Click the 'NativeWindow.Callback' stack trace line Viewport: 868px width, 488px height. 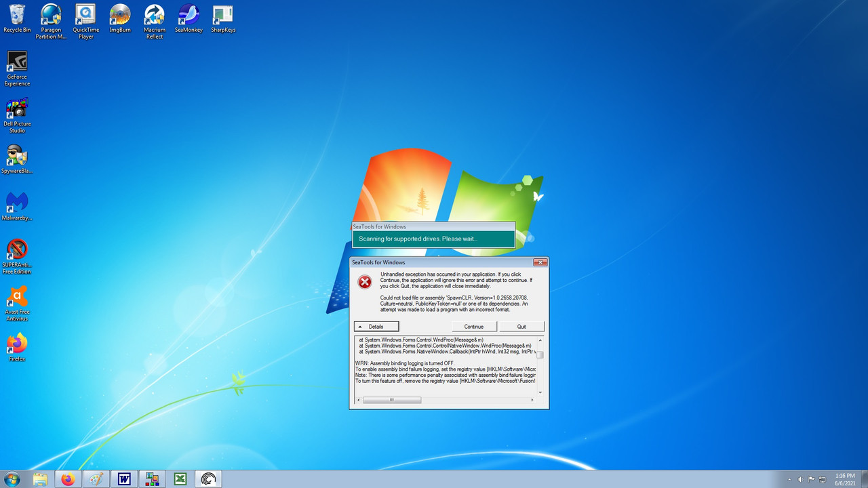click(x=448, y=352)
